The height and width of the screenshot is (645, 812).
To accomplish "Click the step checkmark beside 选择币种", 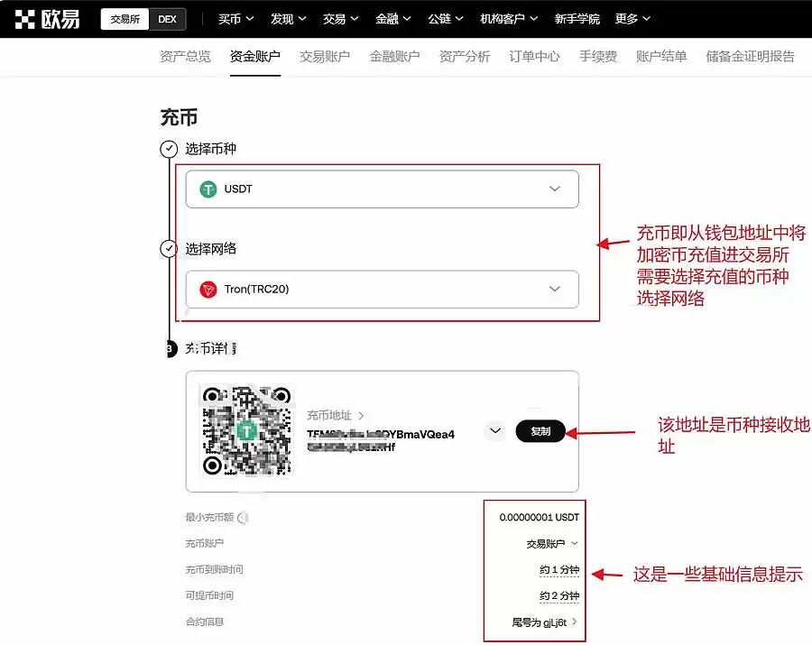I will click(171, 149).
